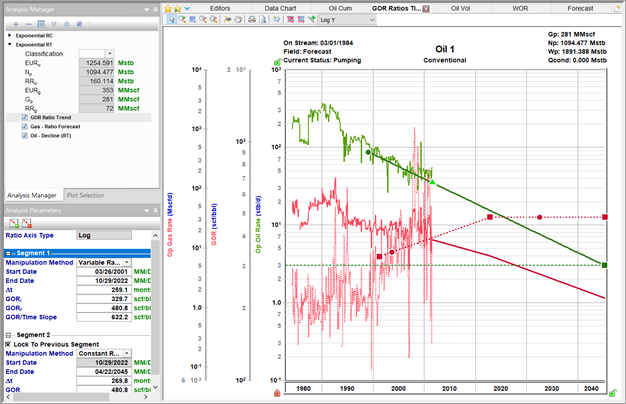The height and width of the screenshot is (404, 626).
Task: Click the Ratio Axis Type Log field
Action: coord(104,236)
